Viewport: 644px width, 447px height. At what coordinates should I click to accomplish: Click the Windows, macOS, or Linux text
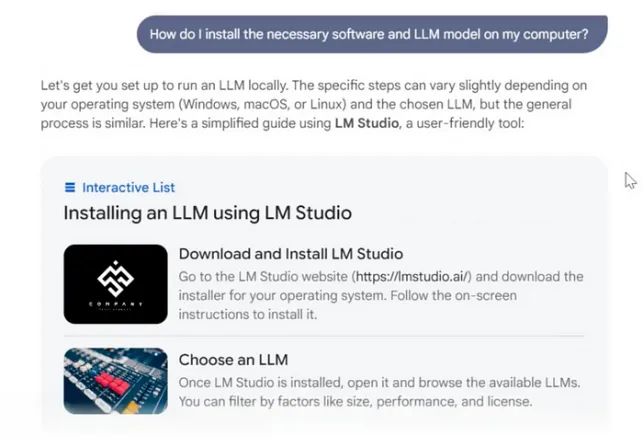[262, 104]
